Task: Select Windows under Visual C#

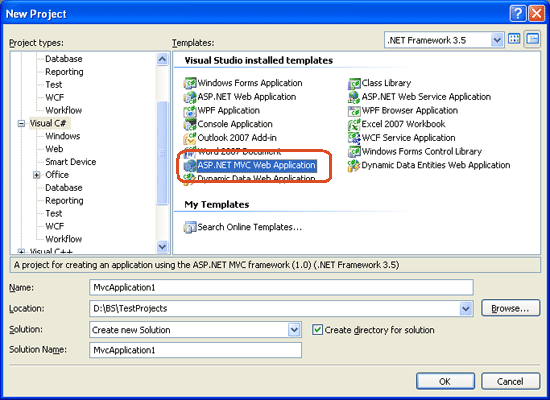Action: coord(63,136)
